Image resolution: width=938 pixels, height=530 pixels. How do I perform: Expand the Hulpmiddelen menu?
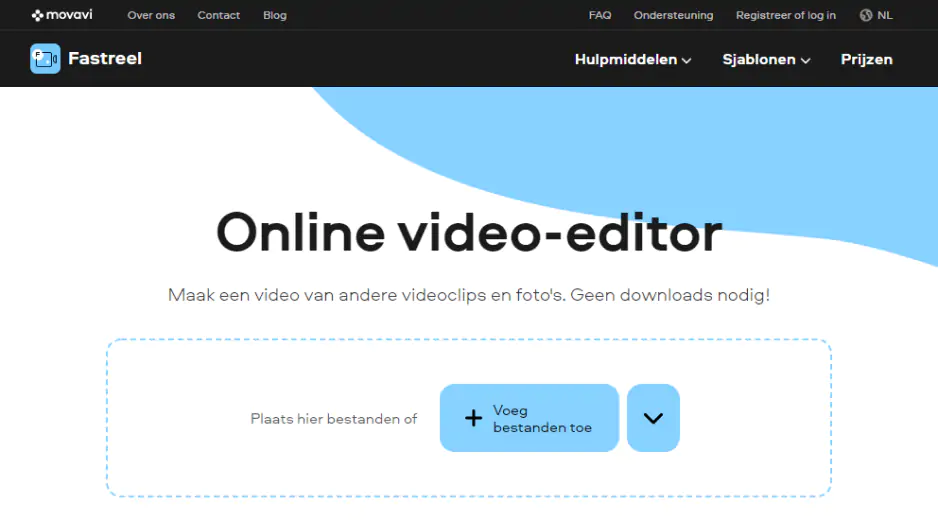(x=633, y=59)
